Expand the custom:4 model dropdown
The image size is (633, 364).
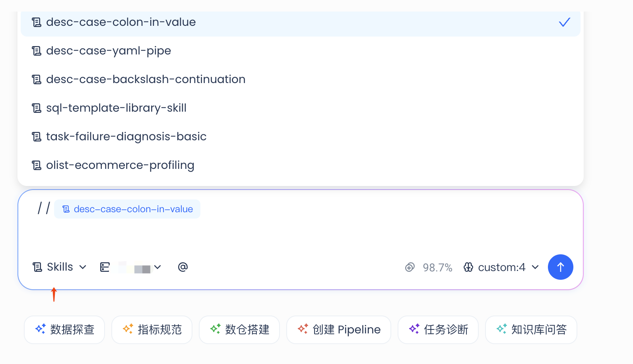pyautogui.click(x=535, y=267)
